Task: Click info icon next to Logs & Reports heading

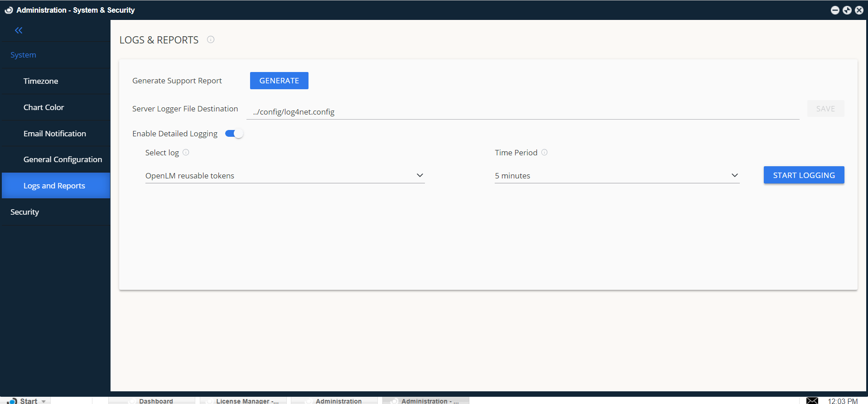Action: point(211,39)
